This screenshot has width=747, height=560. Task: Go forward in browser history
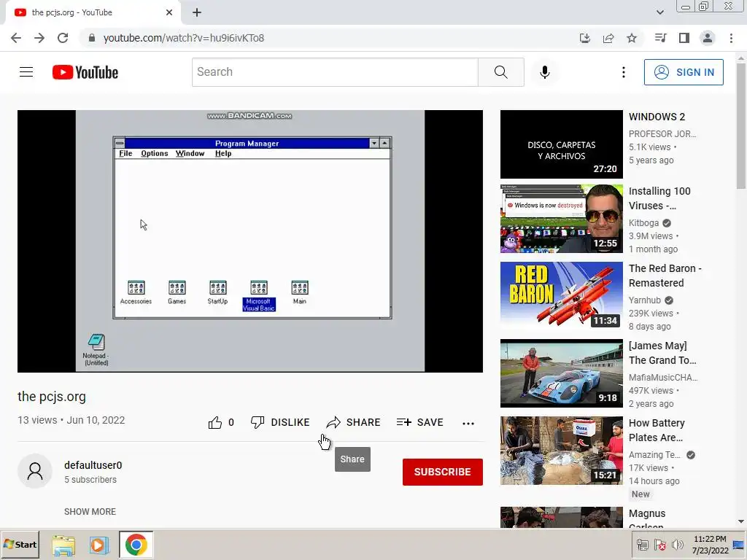(x=39, y=38)
